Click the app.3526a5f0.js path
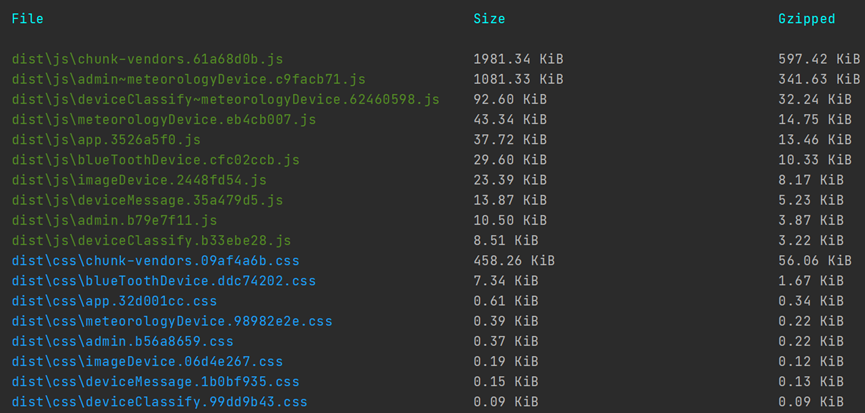 pos(106,140)
